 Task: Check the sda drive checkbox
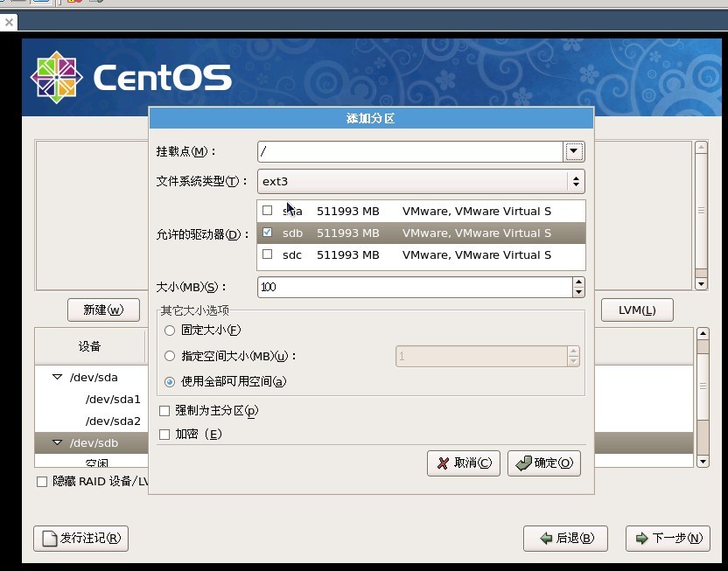267,211
